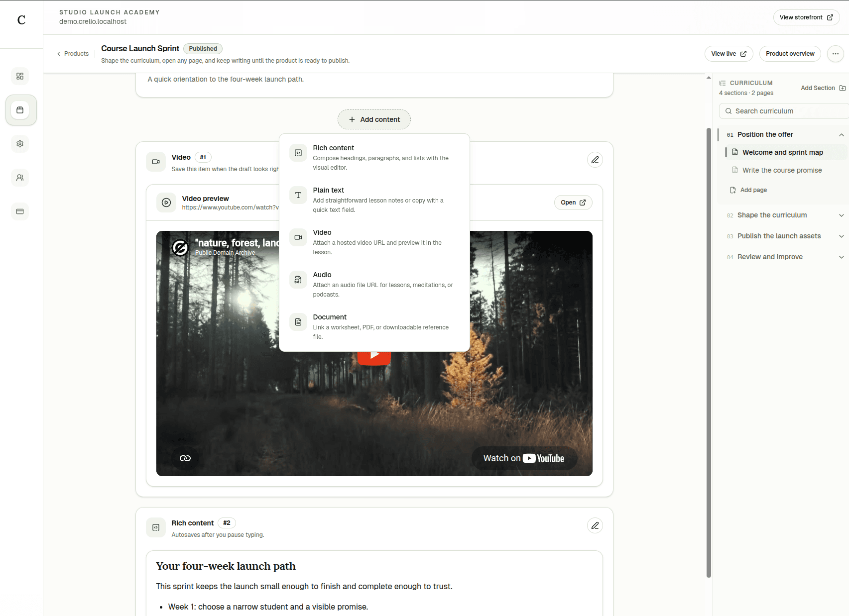The width and height of the screenshot is (849, 616).
Task: Click the Crelio C logo
Action: click(x=21, y=20)
